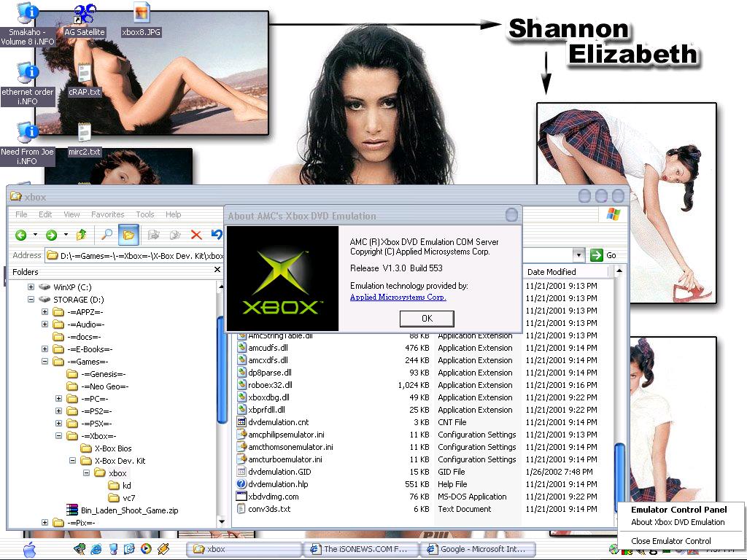Open the Tools menu
Image resolution: width=747 pixels, height=560 pixels.
tap(145, 214)
